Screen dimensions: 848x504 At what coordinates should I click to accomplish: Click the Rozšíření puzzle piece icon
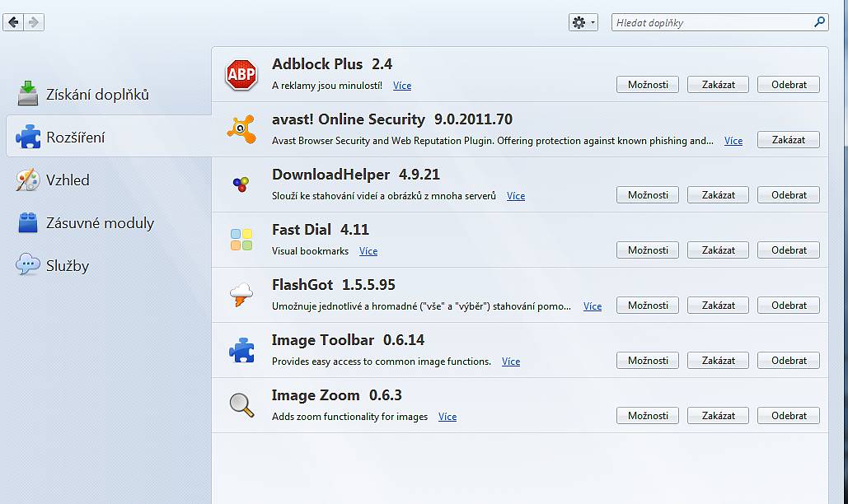tap(27, 137)
